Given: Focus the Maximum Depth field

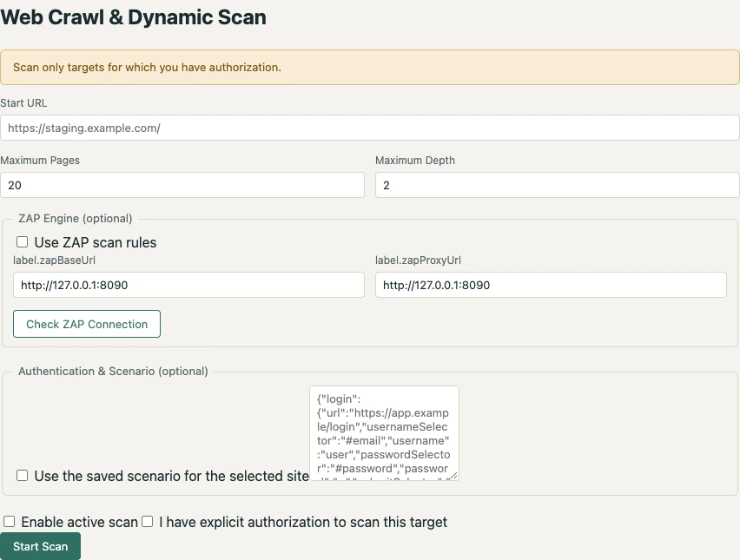Looking at the screenshot, I should [558, 185].
